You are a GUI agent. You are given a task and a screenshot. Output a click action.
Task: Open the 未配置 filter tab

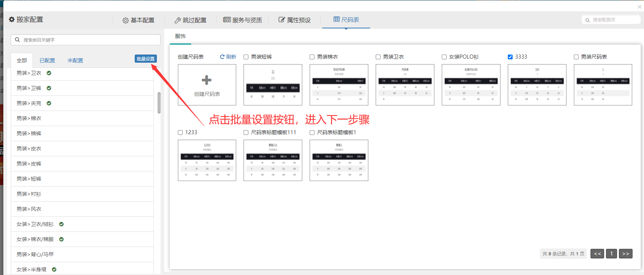click(75, 60)
